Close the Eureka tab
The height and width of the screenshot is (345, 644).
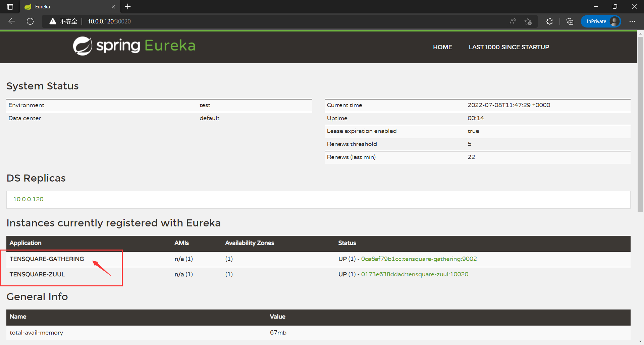113,7
